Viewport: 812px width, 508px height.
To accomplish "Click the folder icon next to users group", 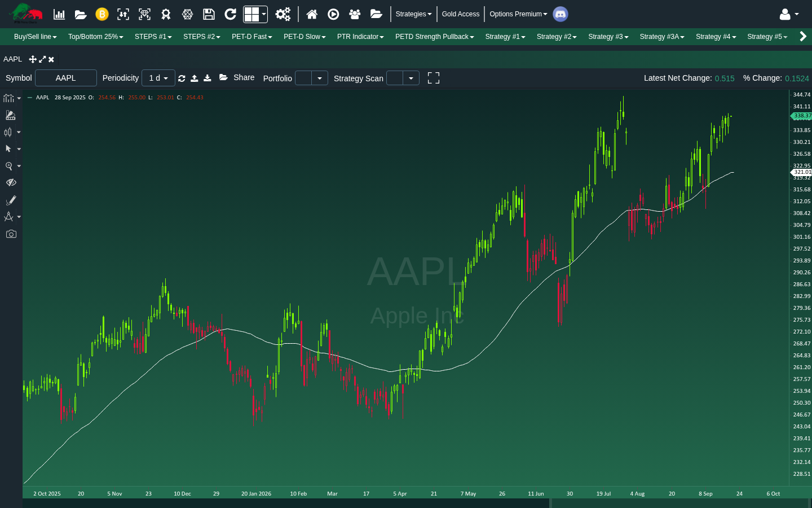I will (x=376, y=14).
